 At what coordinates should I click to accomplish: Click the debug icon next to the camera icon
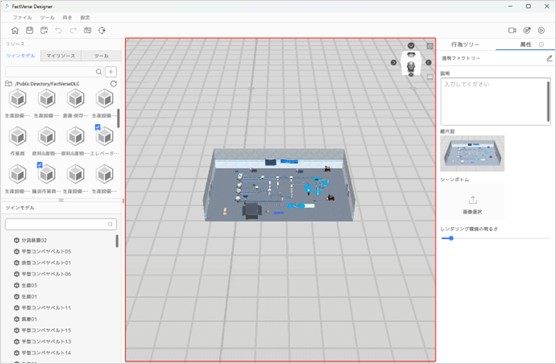527,30
